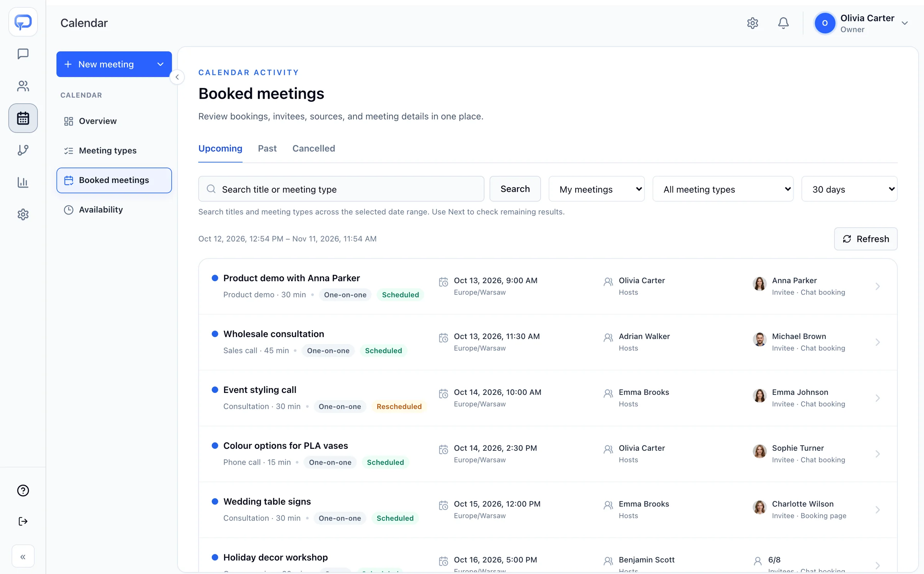This screenshot has width=924, height=574.
Task: Open Wholesale consultation row chevron
Action: pyautogui.click(x=877, y=342)
